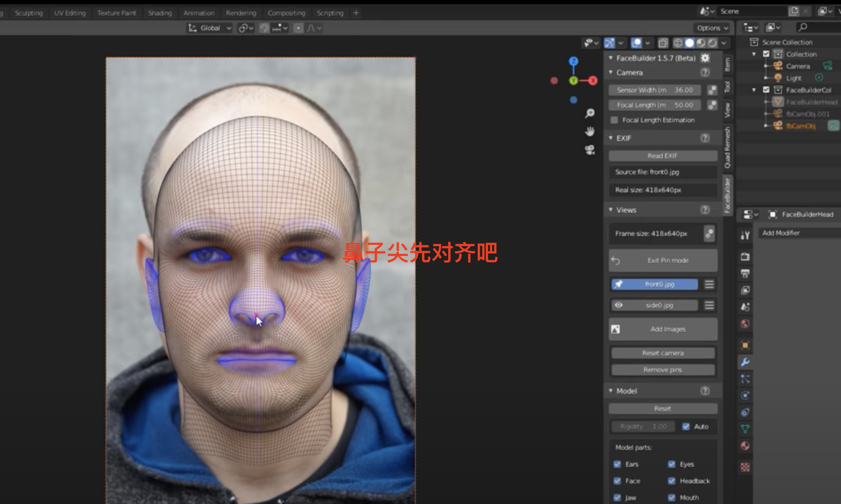The width and height of the screenshot is (841, 504).
Task: Toggle camera view icon in viewport
Action: 590,150
